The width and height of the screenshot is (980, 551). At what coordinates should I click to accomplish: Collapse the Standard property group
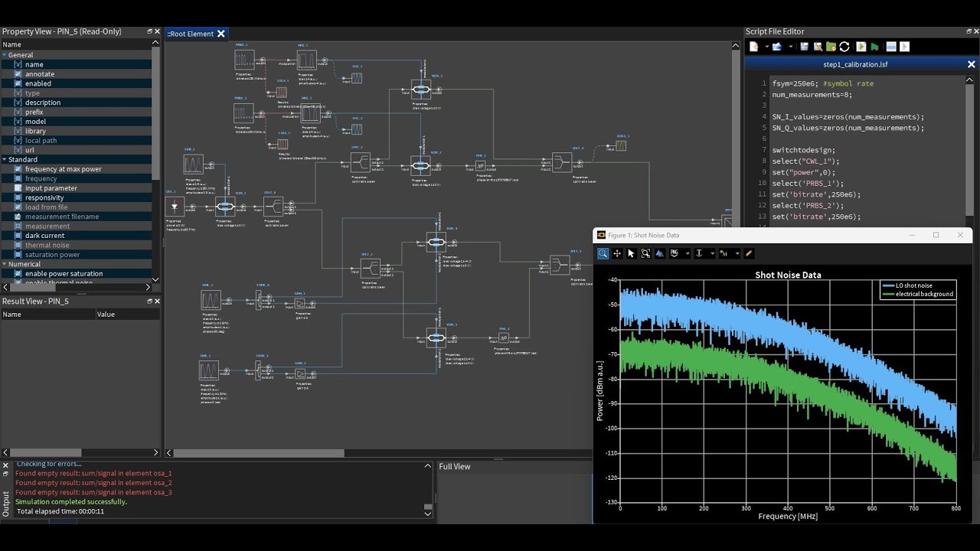point(4,159)
